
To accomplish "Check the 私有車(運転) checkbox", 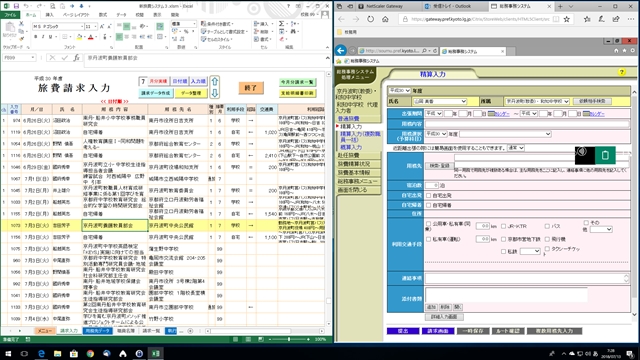I will pos(428,239).
